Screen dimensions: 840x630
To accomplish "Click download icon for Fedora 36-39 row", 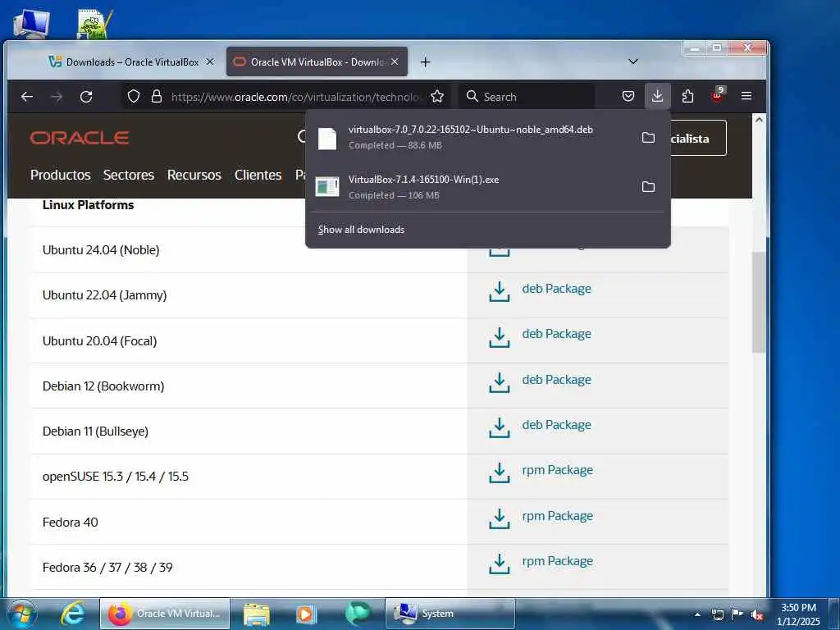I will coord(500,564).
